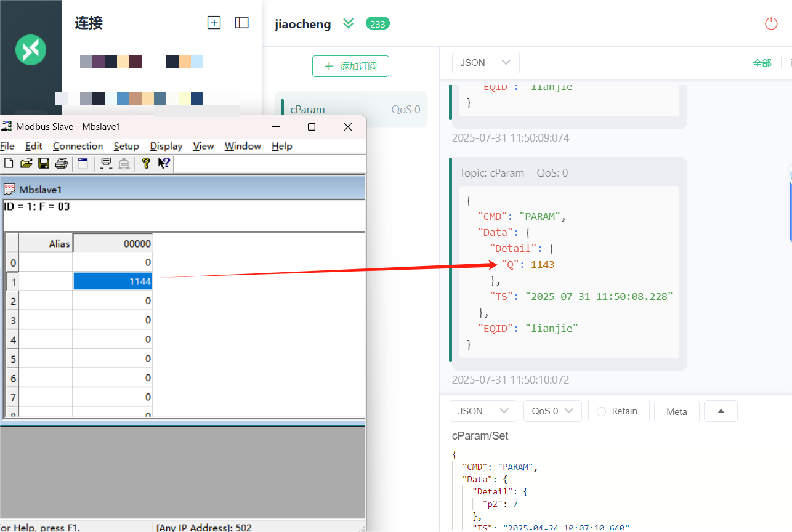The height and width of the screenshot is (532, 792).
Task: Click the yellow question mark About icon
Action: 146,163
